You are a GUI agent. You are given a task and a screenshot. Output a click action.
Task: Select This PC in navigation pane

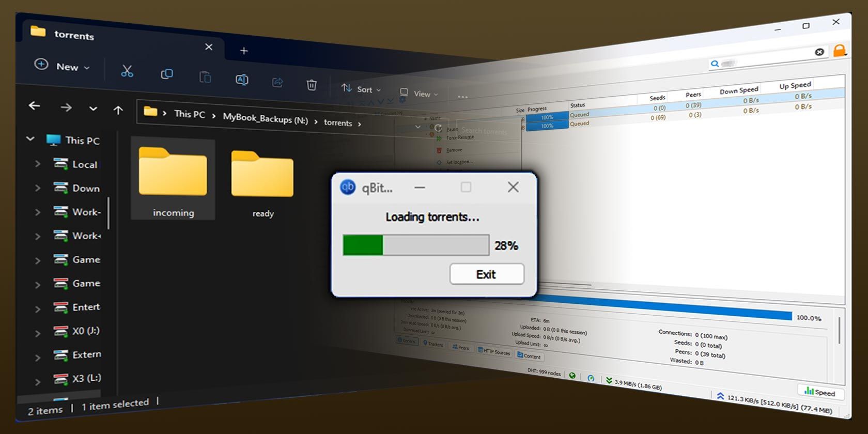[x=73, y=140]
